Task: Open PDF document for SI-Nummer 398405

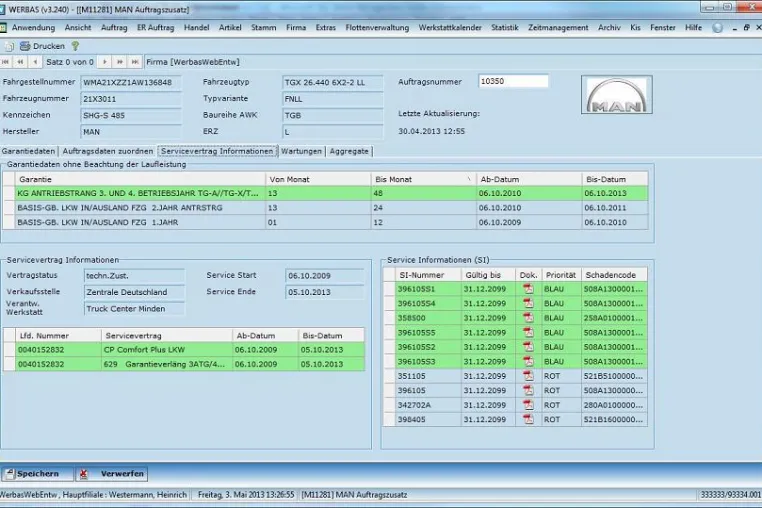Action: coord(528,419)
